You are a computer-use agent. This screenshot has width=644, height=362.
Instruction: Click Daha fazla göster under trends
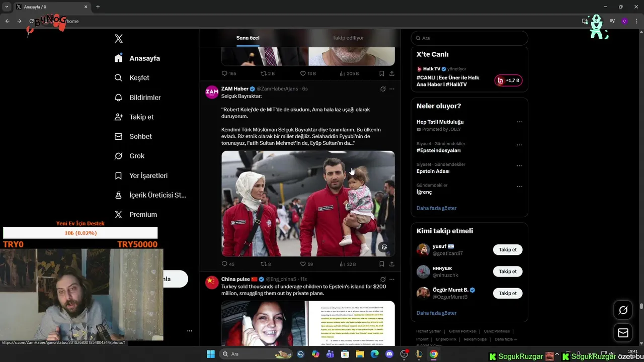436,208
